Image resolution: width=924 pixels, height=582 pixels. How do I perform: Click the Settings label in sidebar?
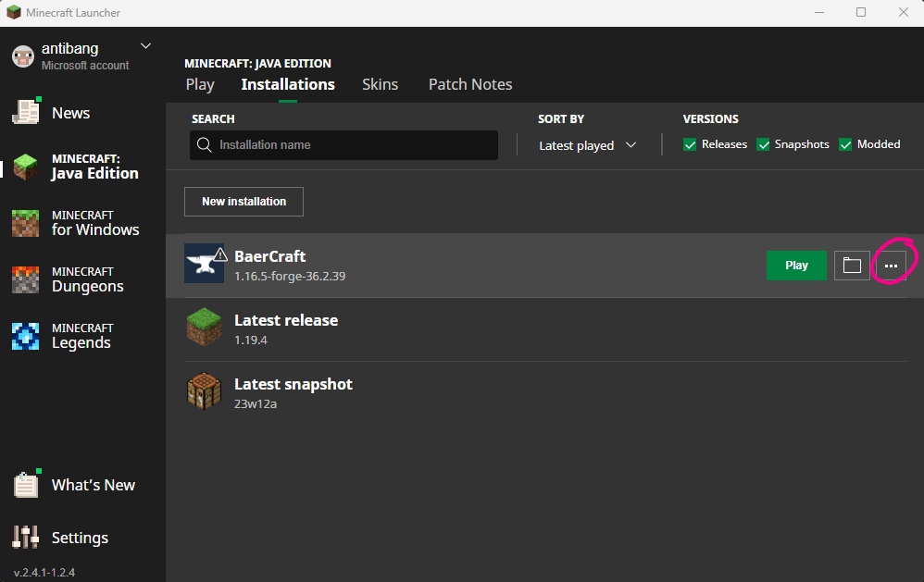(x=81, y=538)
